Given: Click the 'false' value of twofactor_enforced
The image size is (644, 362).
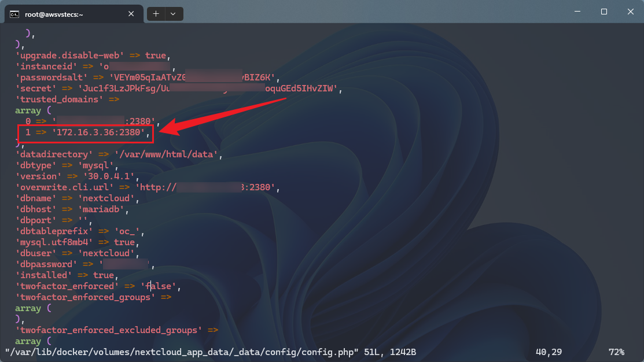Looking at the screenshot, I should pos(158,286).
